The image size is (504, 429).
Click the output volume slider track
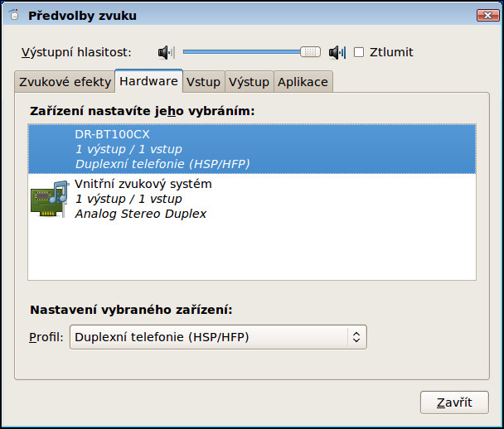pos(241,52)
